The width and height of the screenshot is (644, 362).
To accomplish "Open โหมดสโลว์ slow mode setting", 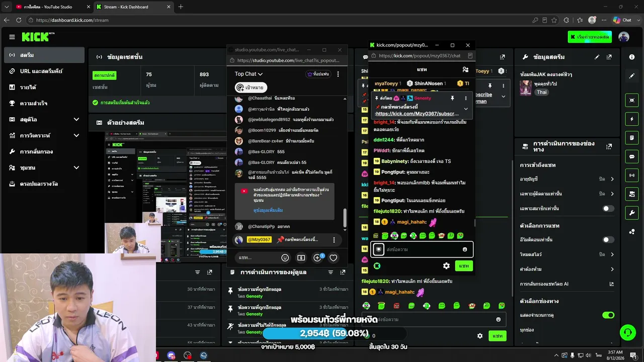I will [x=567, y=254].
